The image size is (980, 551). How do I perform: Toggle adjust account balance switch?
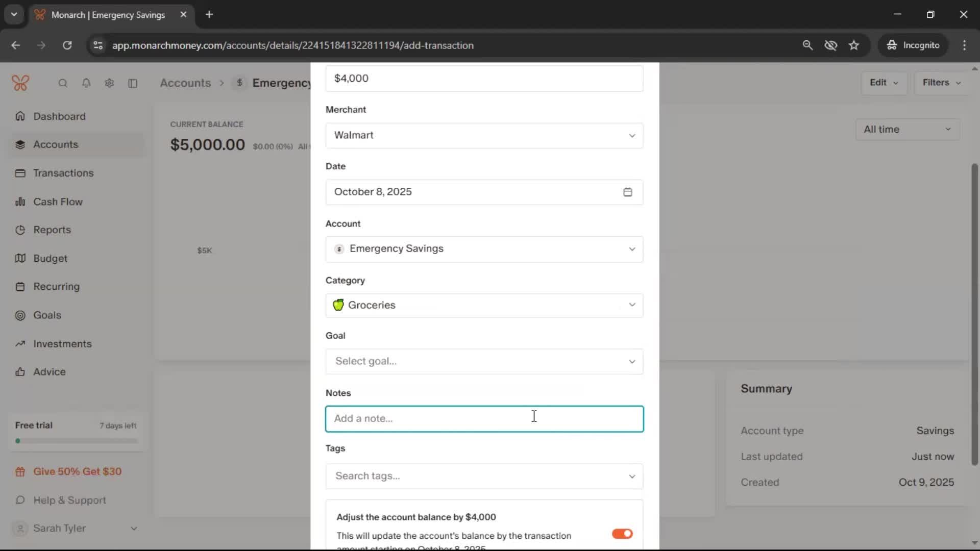622,534
